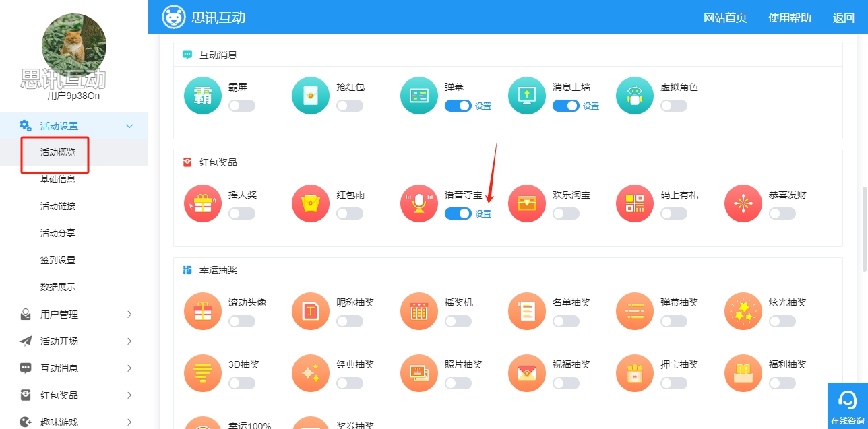Image resolution: width=868 pixels, height=429 pixels.
Task: Open 使用帮助 in the top bar
Action: pos(789,18)
